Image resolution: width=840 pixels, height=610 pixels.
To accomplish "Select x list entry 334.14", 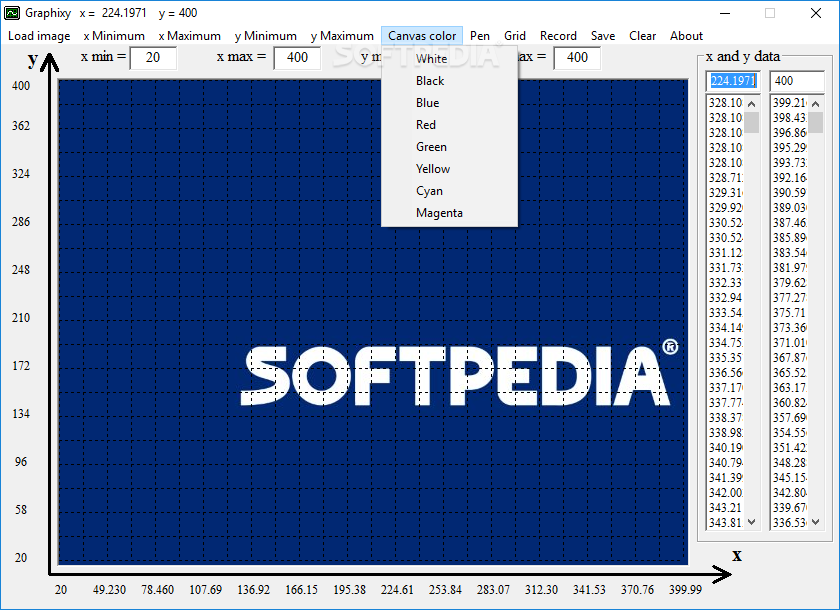I will [725, 328].
